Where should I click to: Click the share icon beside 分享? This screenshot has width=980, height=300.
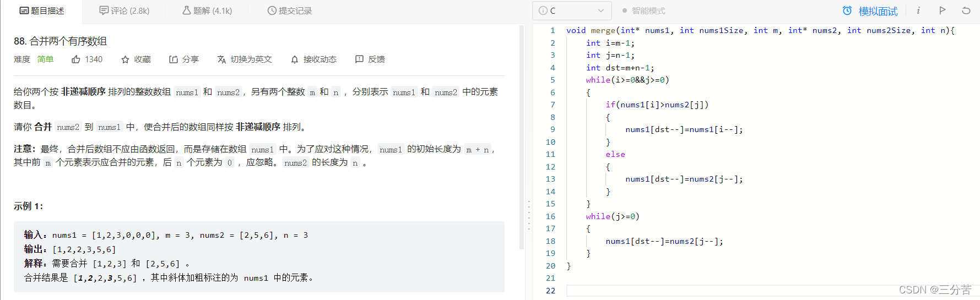click(x=174, y=59)
